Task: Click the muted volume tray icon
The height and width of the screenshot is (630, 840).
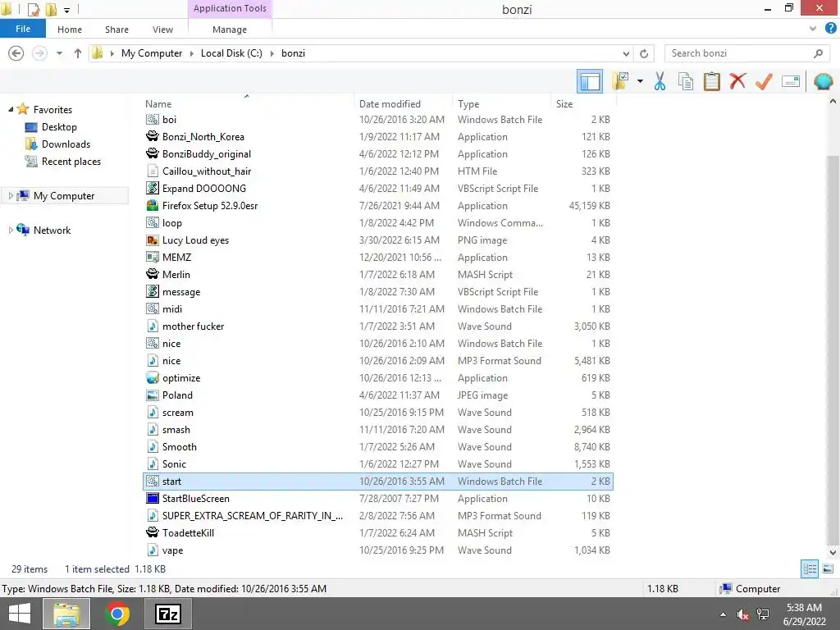Action: point(742,615)
